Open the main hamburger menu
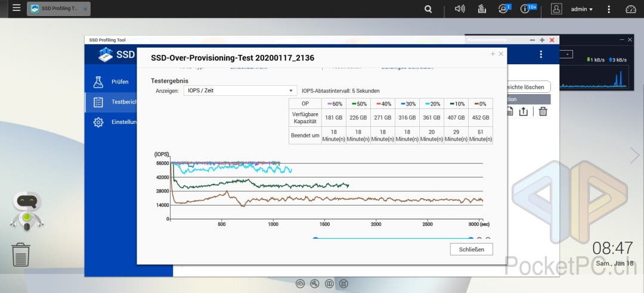The height and width of the screenshot is (293, 644). pyautogui.click(x=17, y=8)
